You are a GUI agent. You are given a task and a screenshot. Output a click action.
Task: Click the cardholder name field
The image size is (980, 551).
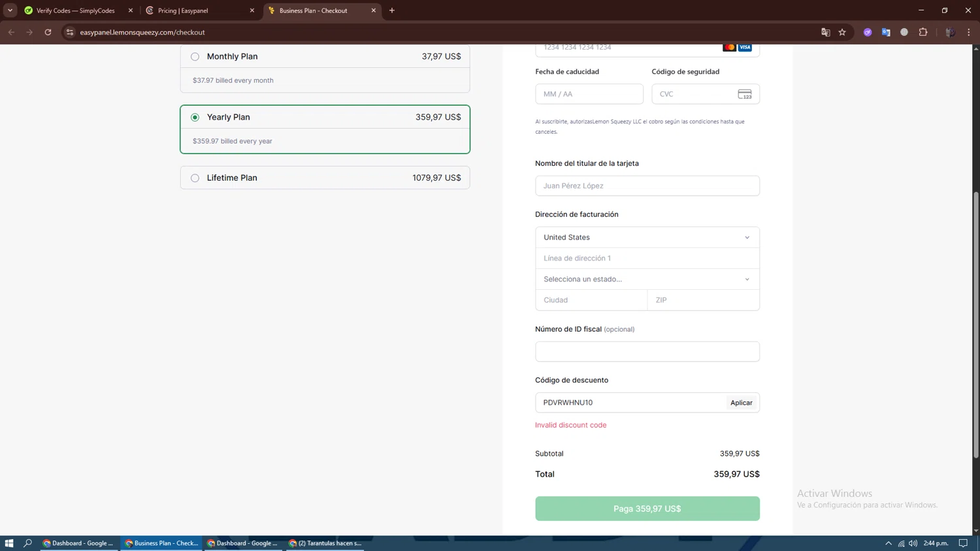pyautogui.click(x=647, y=186)
